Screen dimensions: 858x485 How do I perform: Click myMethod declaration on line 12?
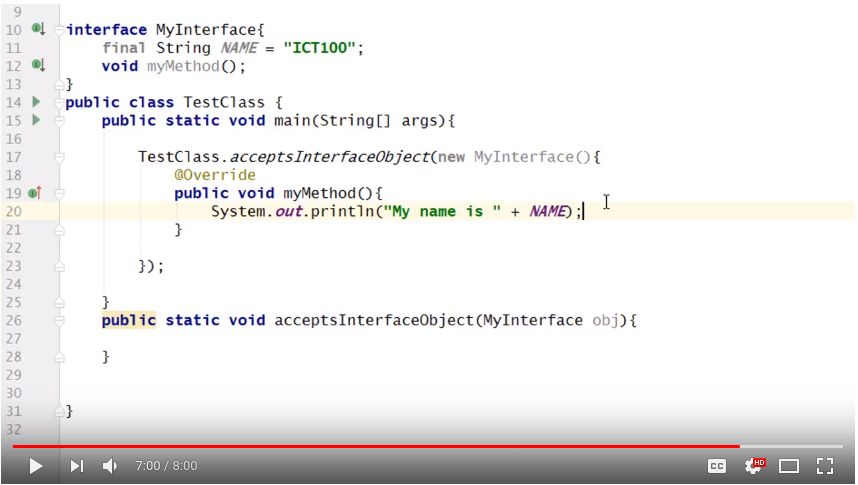183,66
